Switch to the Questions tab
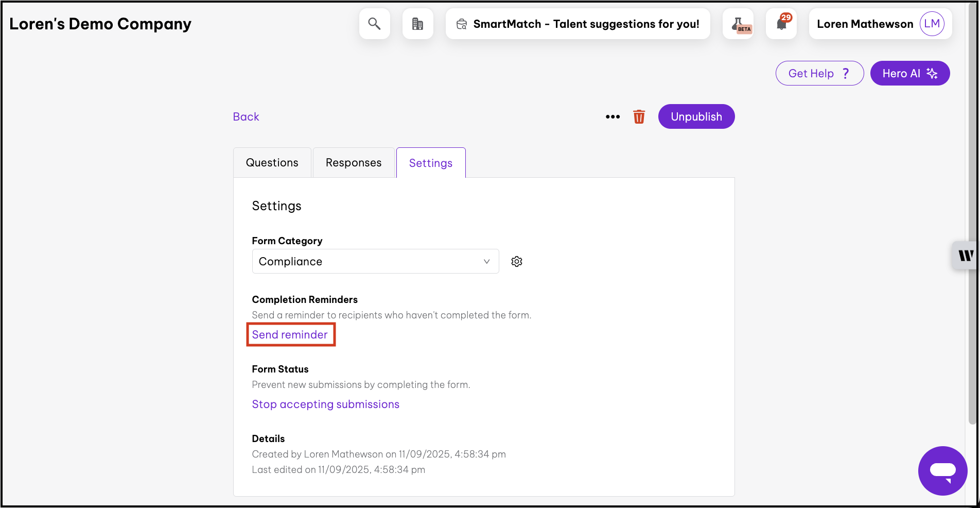This screenshot has height=508, width=980. [x=272, y=163]
